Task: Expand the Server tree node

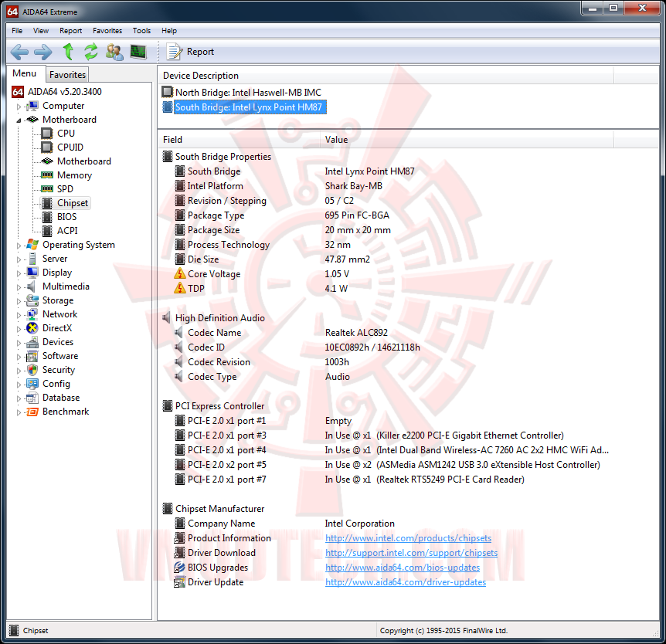Action: 19,259
